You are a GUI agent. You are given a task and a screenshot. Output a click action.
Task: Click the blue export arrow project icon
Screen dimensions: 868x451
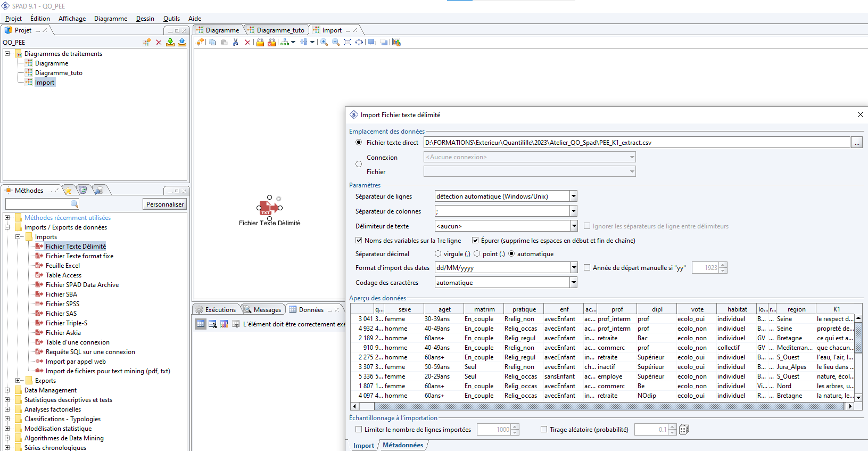[x=181, y=42]
